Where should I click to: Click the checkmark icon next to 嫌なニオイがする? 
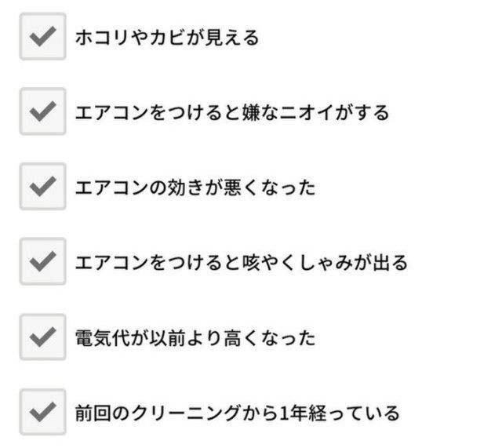point(42,111)
